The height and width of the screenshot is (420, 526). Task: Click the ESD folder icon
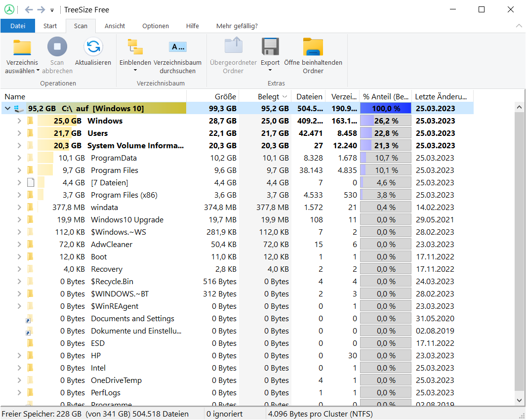pyautogui.click(x=30, y=343)
